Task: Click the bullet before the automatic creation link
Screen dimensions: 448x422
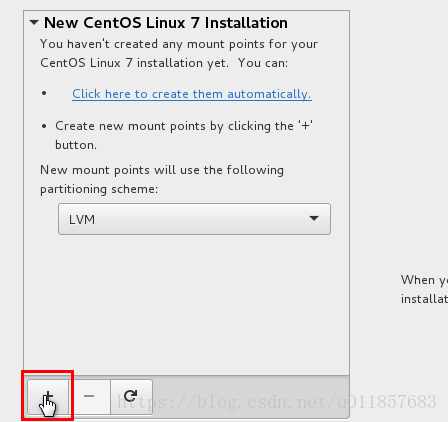Action: pos(44,93)
